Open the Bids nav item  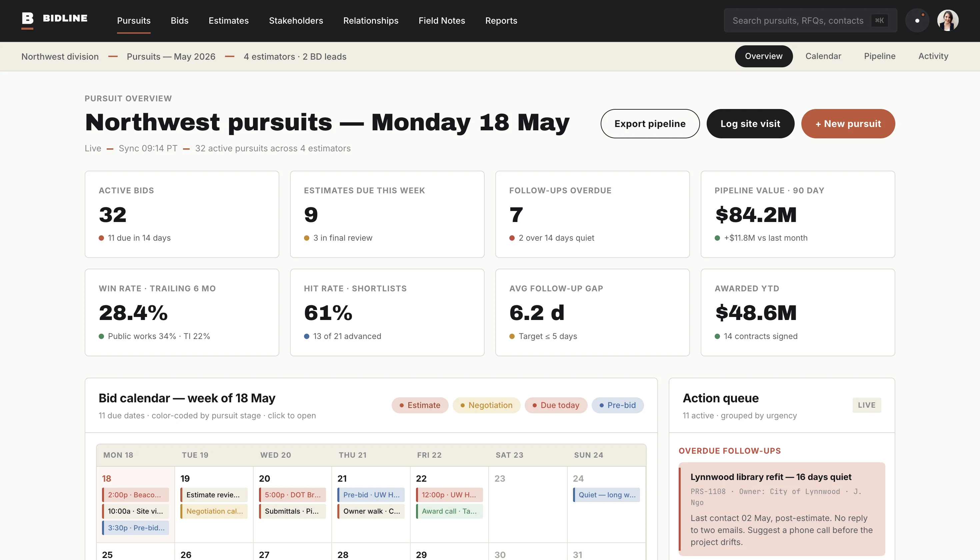(180, 20)
